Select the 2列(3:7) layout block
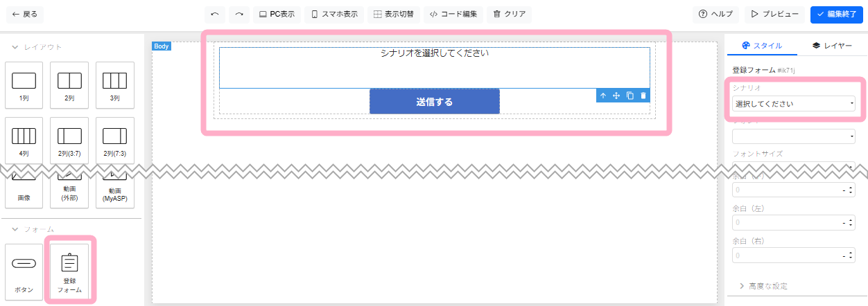This screenshot has width=868, height=306. (69, 140)
